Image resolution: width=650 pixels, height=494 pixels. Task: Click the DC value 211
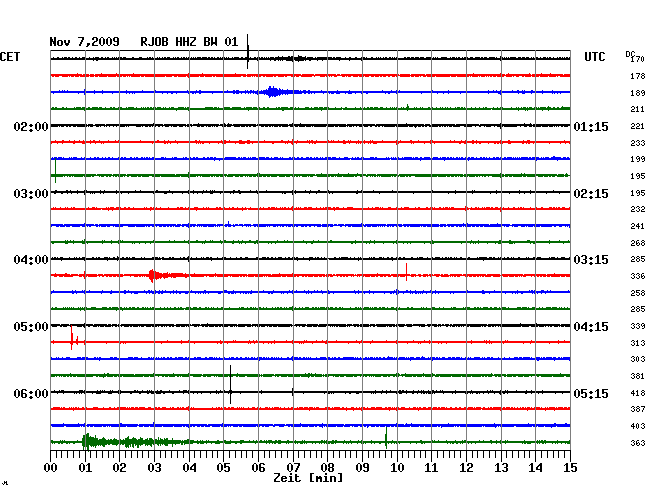tap(638, 109)
